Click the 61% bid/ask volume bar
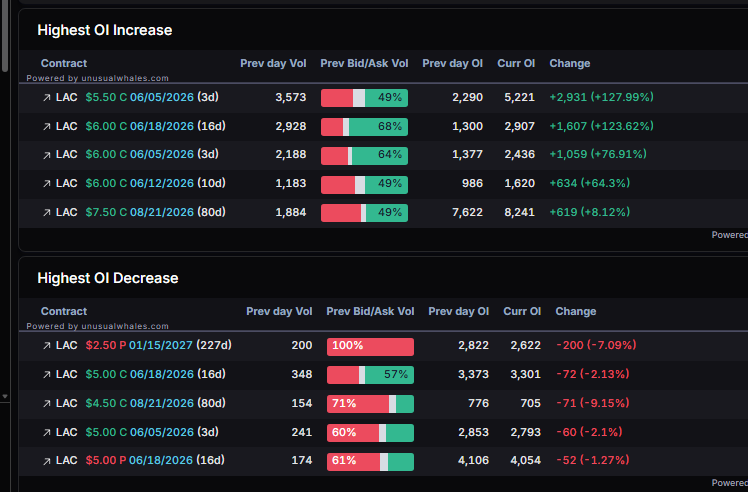The image size is (748, 492). [x=370, y=462]
